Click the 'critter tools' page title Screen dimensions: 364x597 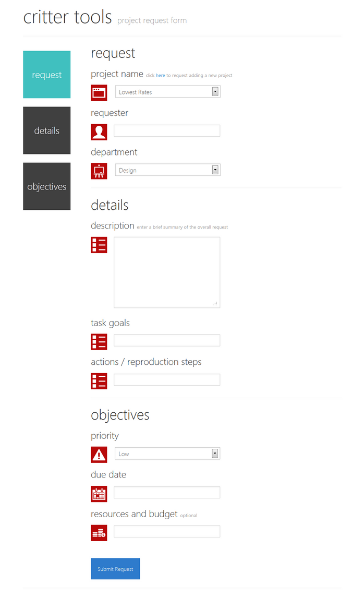[68, 17]
